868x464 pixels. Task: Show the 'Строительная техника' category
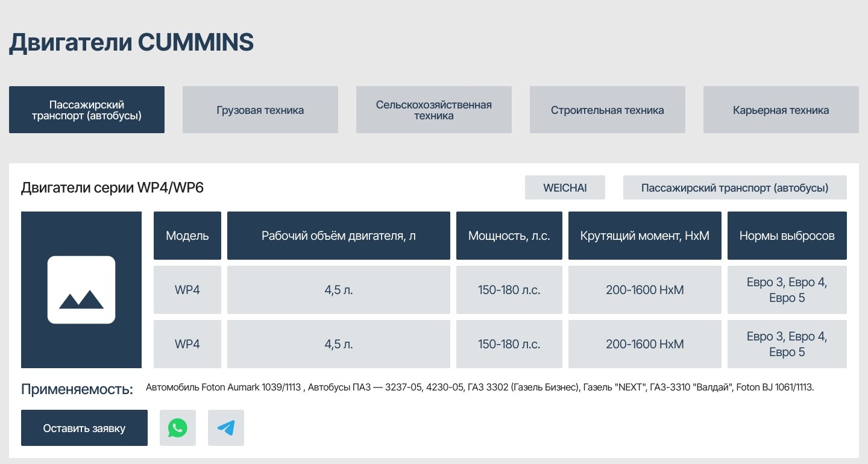[x=608, y=110]
